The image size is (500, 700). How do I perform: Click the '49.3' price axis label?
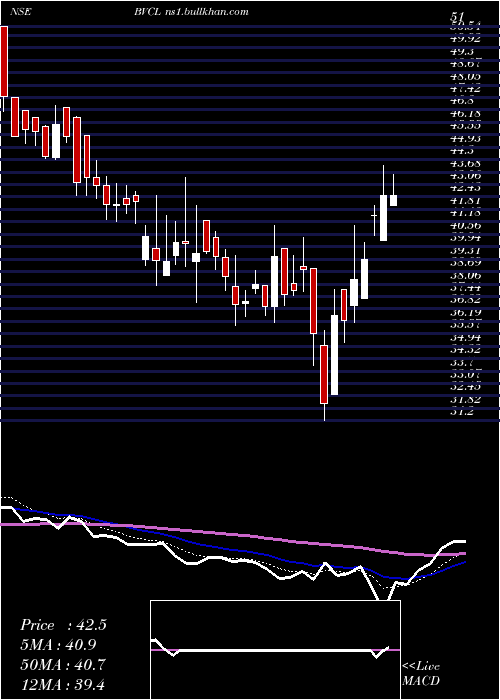[x=462, y=51]
